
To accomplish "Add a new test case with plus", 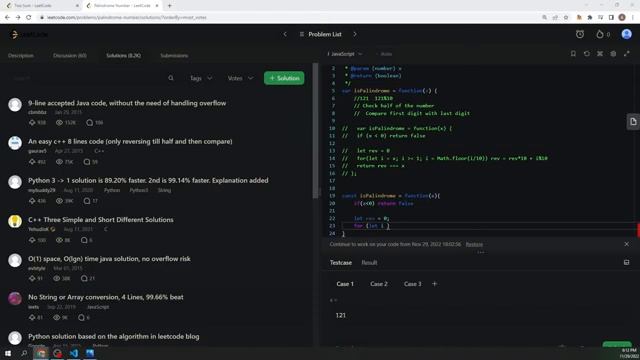I will click(434, 284).
